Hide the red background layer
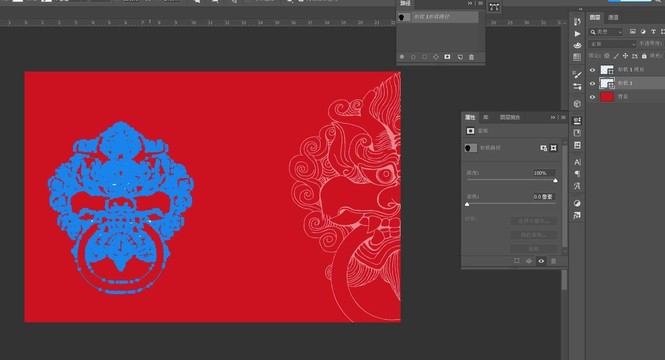 coord(592,97)
